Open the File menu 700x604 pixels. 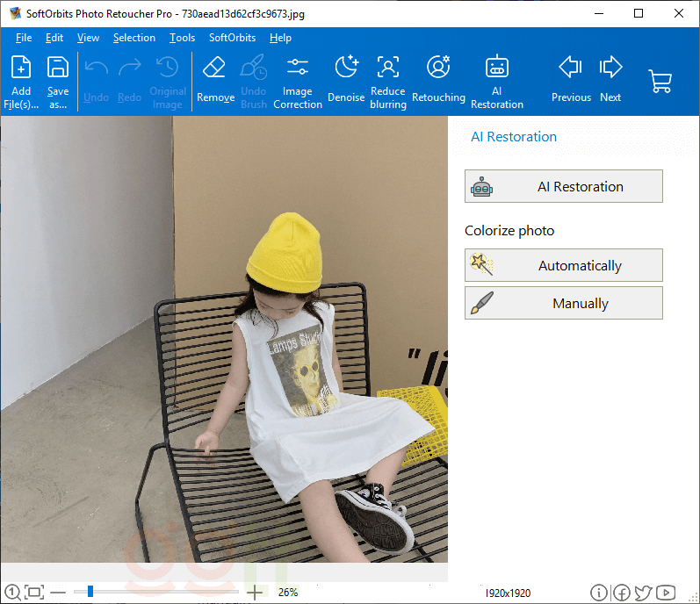point(24,38)
